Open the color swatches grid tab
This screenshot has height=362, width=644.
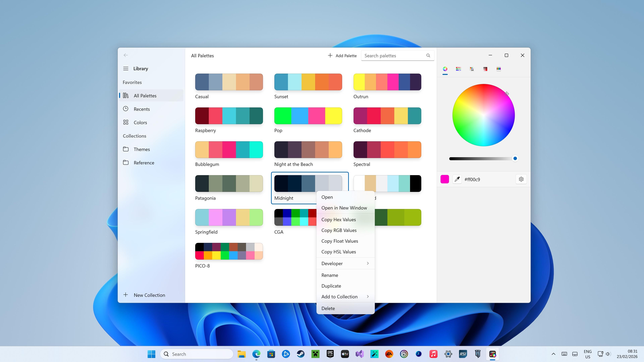[472, 69]
